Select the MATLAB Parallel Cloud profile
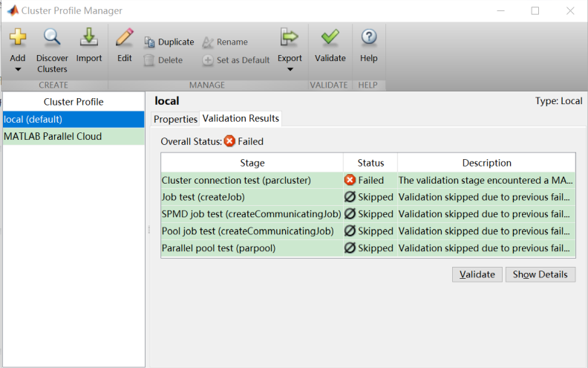The width and height of the screenshot is (588, 368). coord(73,136)
